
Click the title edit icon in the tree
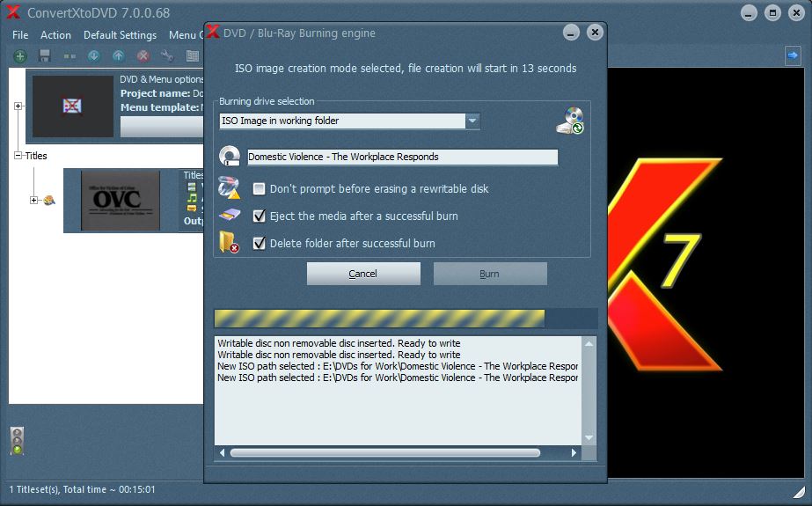point(49,200)
